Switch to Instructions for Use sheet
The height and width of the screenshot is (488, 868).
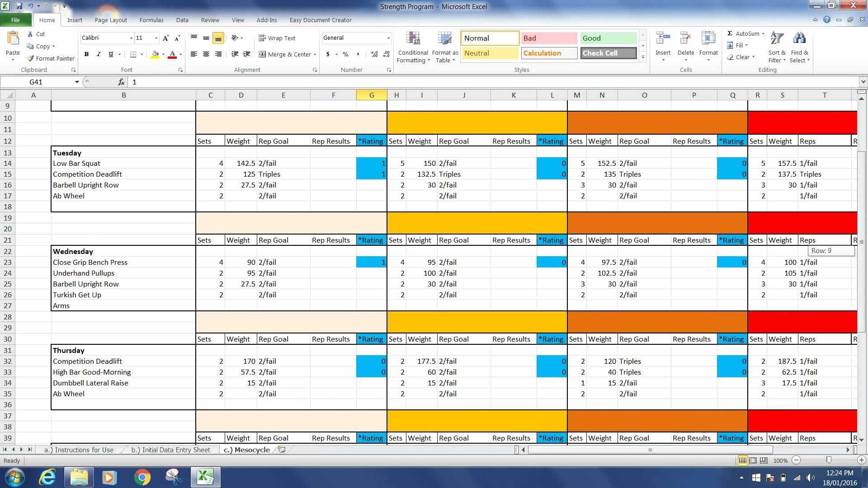79,450
